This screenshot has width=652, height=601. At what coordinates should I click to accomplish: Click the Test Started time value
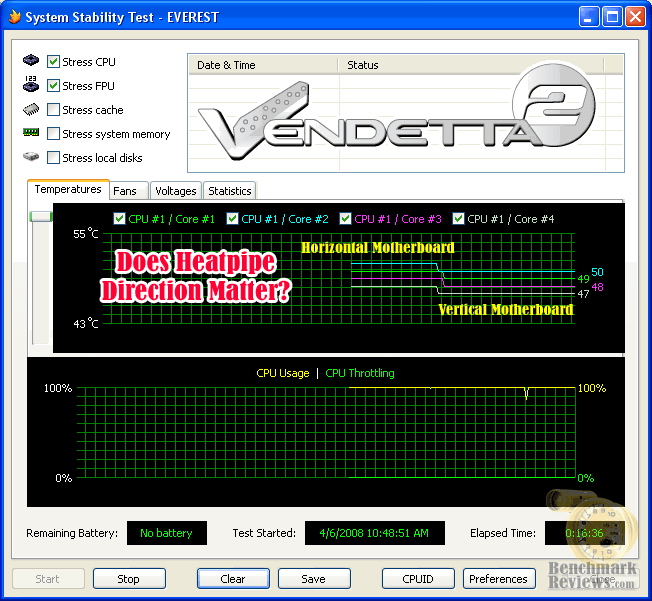tap(375, 533)
